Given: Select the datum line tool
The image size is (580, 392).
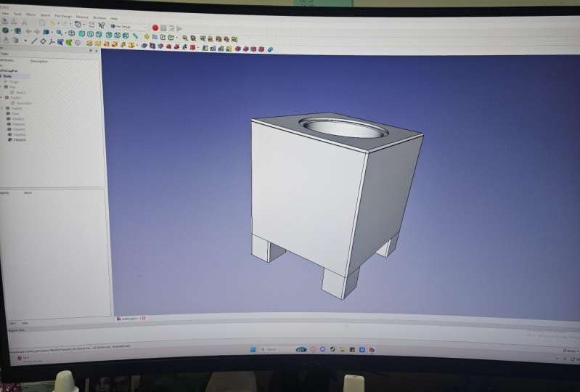Looking at the screenshot, I should [x=34, y=41].
